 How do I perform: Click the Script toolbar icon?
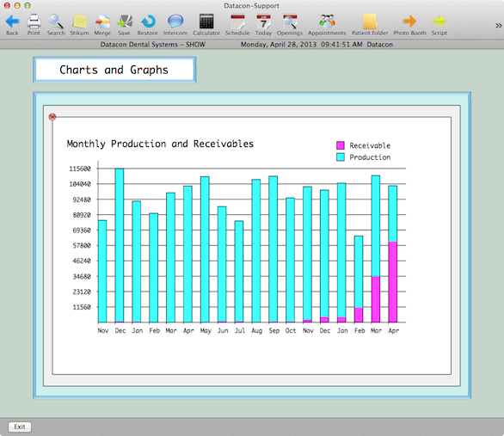pos(439,21)
